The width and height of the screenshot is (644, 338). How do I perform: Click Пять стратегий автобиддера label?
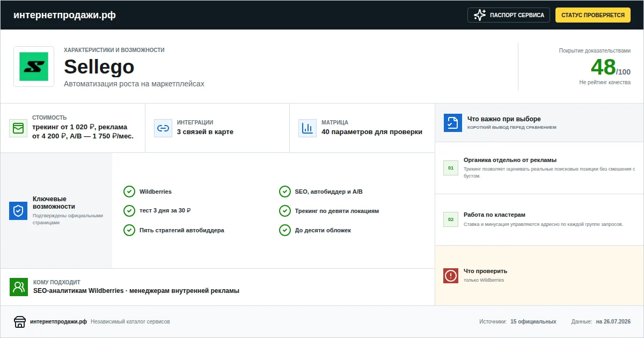coord(182,230)
